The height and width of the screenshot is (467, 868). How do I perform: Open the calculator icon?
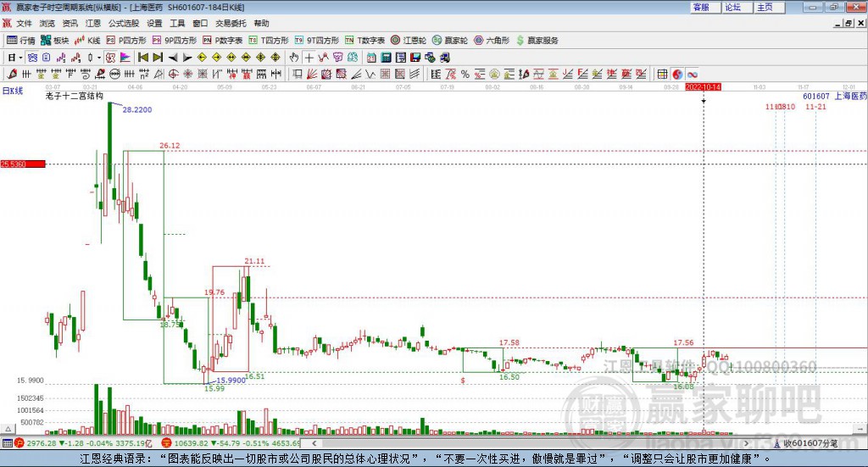coord(386,58)
